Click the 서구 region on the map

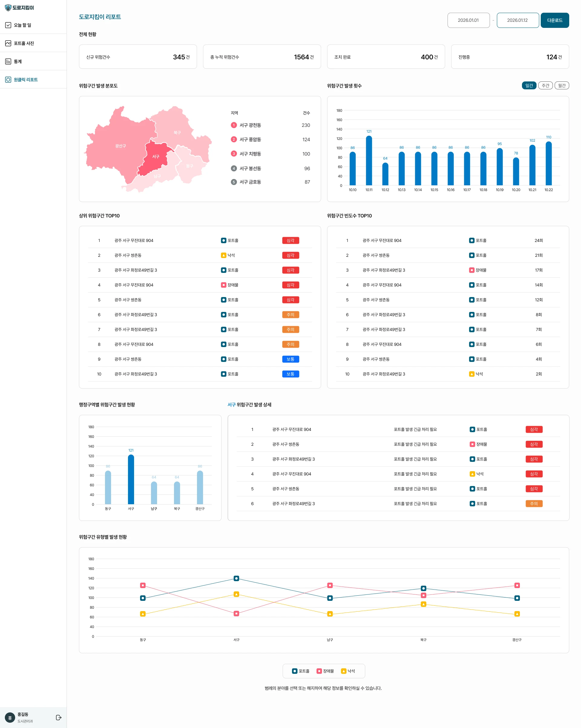point(155,157)
